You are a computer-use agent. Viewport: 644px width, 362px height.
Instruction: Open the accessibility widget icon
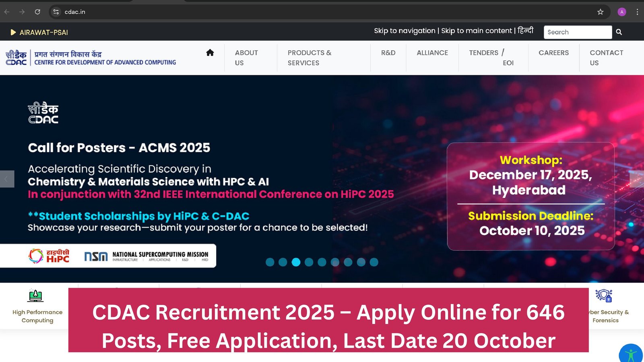[631, 354]
